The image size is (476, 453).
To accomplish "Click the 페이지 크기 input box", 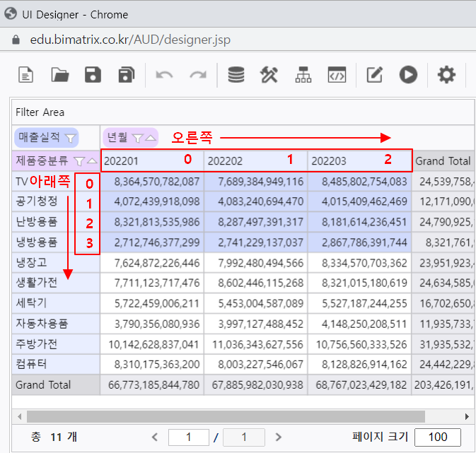I will 438,437.
